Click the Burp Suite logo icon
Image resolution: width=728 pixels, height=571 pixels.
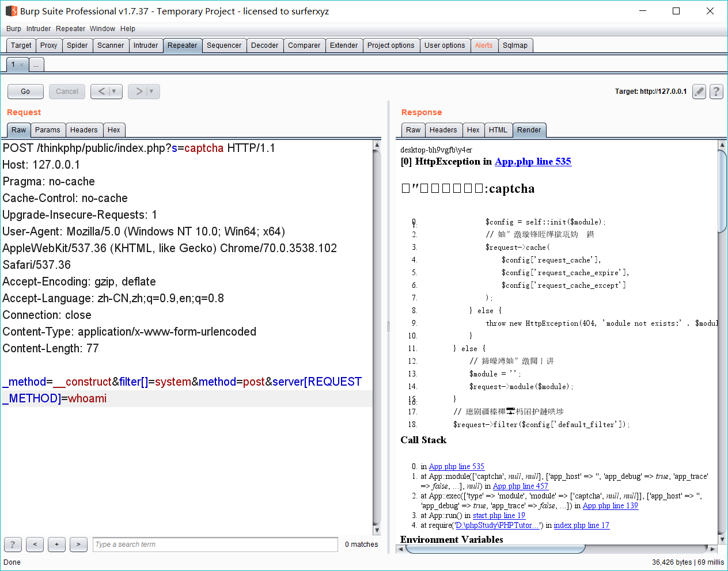(12, 11)
